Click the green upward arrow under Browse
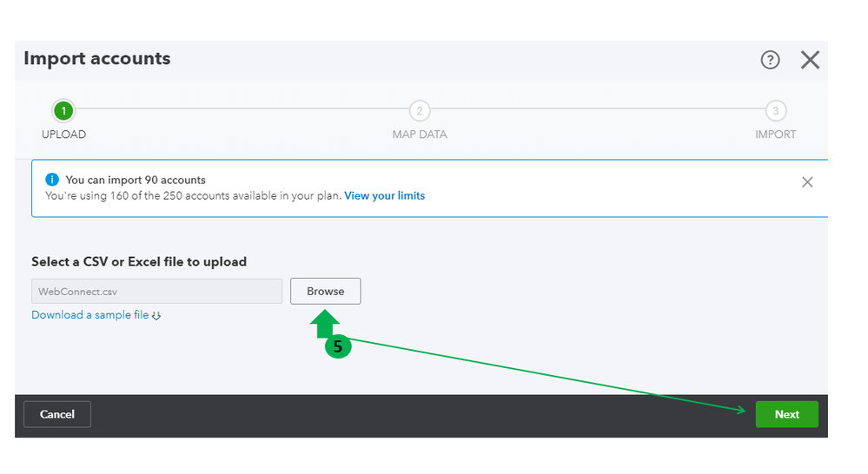This screenshot has width=868, height=474. tap(325, 323)
